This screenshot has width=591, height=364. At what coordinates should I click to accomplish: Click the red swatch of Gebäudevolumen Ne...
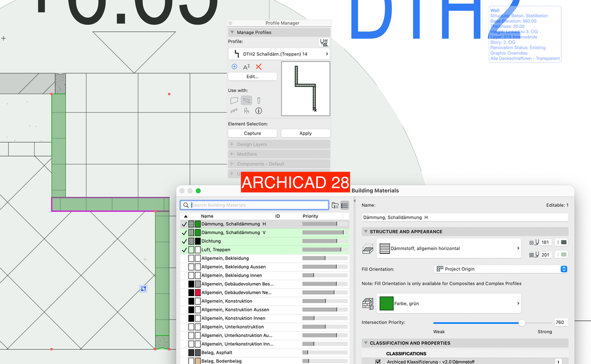tap(198, 292)
